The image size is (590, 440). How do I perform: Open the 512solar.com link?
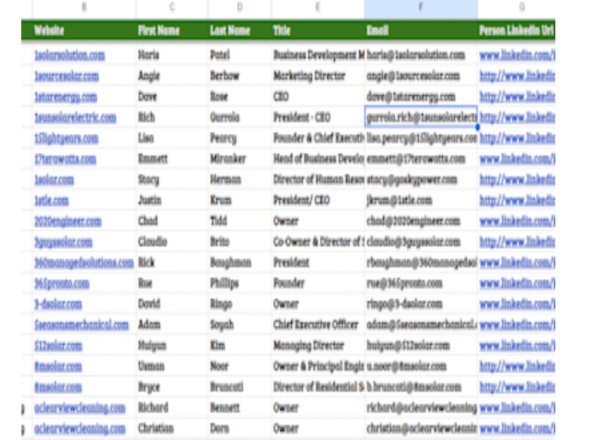58,346
